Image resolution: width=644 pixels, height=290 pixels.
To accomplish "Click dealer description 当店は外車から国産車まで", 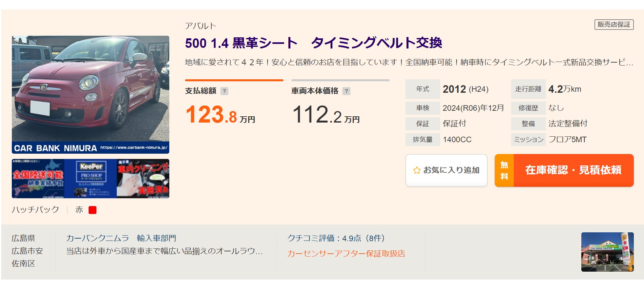I will pyautogui.click(x=164, y=251).
